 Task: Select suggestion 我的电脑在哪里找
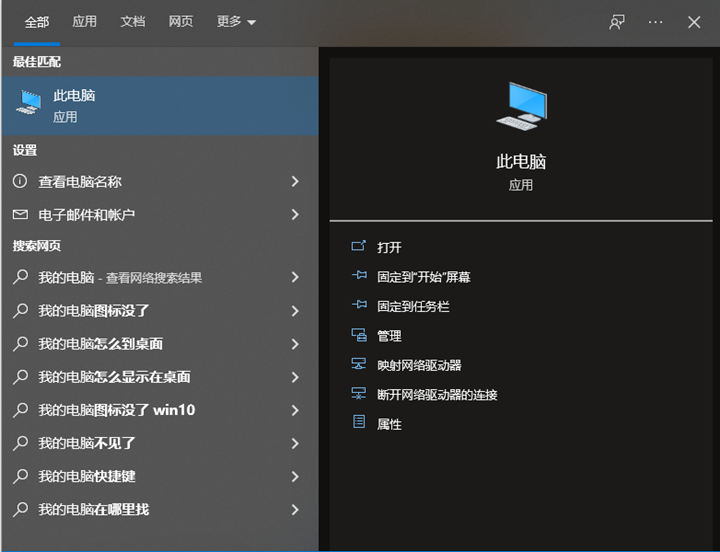point(160,509)
